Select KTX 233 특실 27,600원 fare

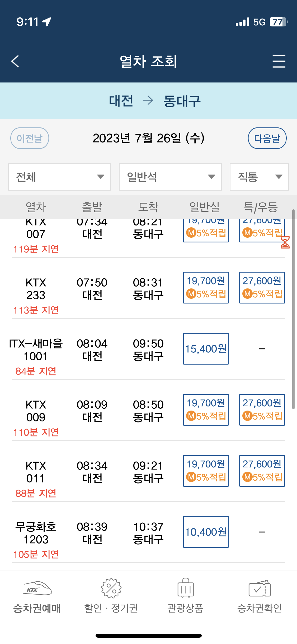262,288
